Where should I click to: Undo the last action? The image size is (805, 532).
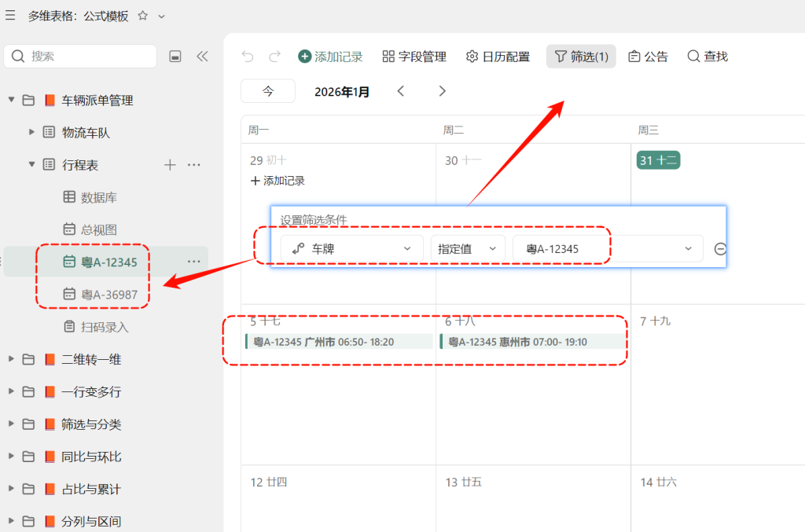[x=248, y=57]
